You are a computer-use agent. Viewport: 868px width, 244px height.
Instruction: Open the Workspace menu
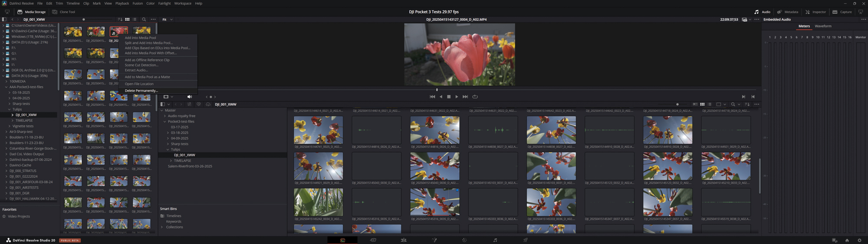coord(183,3)
